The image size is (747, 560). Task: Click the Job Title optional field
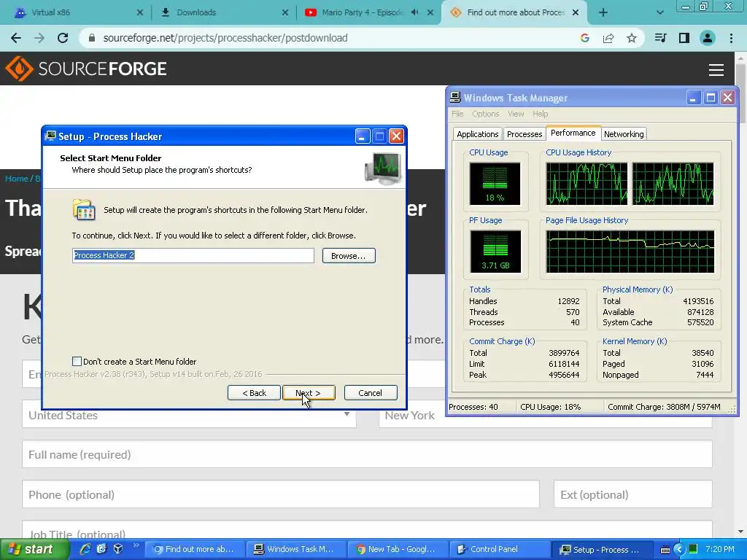pos(367,531)
